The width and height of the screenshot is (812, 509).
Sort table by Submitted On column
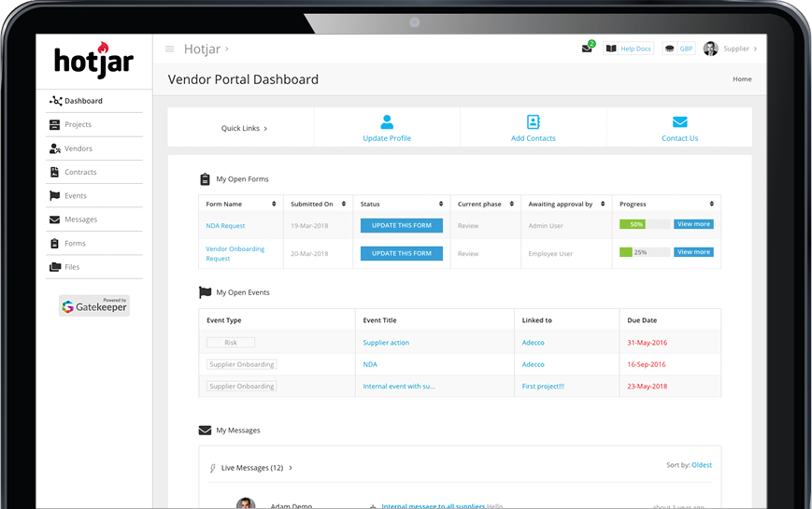tap(347, 204)
